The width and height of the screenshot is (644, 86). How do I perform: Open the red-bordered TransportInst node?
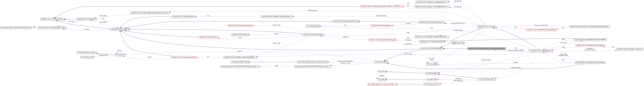point(209,37)
